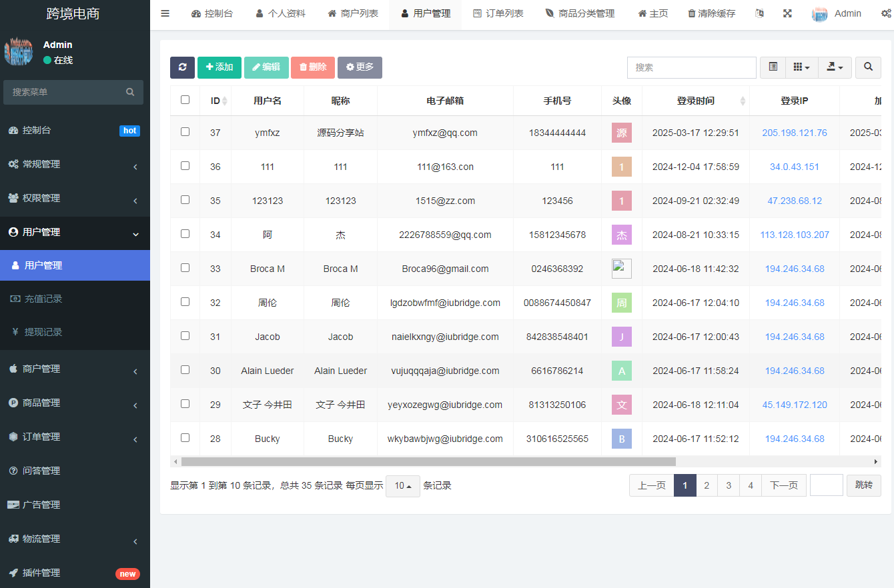Check the select-all checkbox in table header

(185, 100)
